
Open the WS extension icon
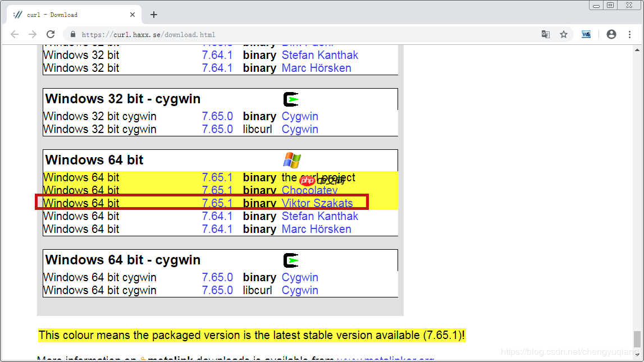click(586, 34)
